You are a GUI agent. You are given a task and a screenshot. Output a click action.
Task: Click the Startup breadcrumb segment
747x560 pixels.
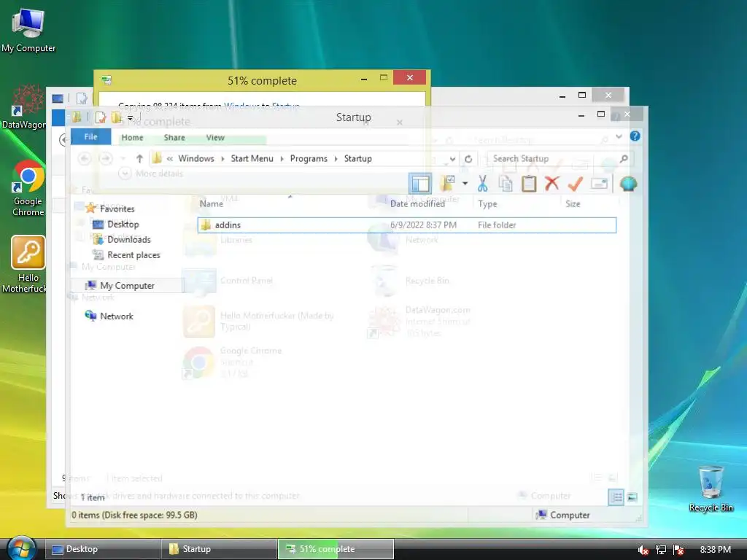(x=357, y=158)
